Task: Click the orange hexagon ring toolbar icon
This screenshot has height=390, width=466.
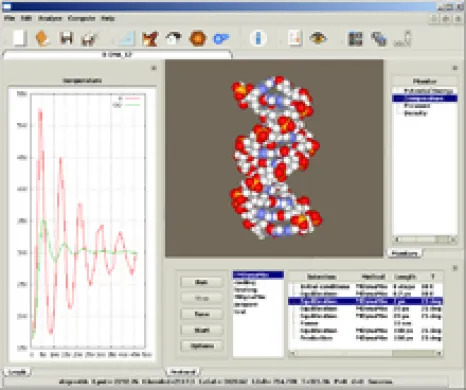Action: click(x=198, y=38)
